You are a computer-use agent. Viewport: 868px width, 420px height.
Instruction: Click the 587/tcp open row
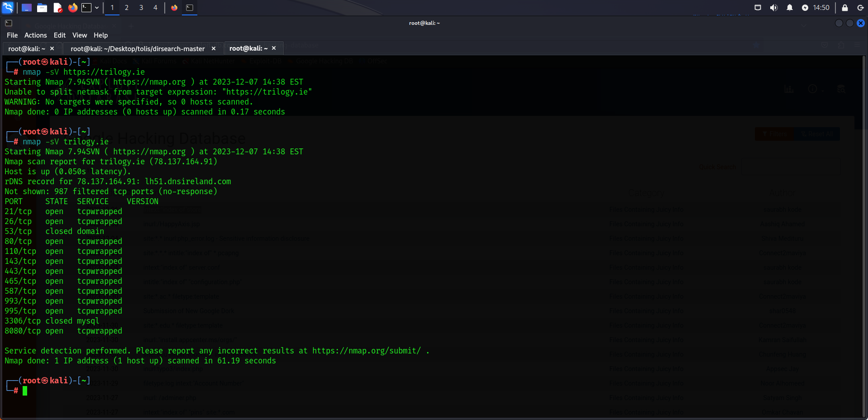point(63,291)
